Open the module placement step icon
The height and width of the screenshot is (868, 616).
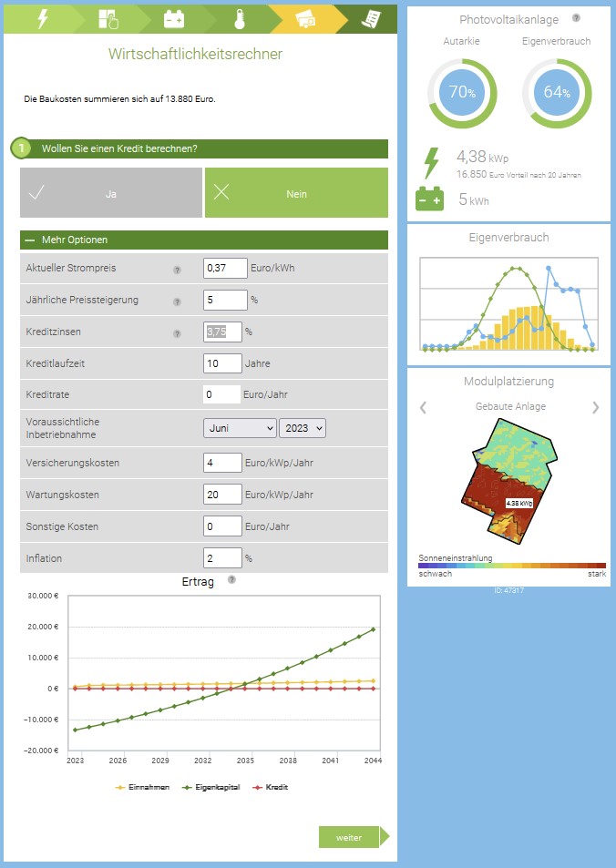click(108, 19)
